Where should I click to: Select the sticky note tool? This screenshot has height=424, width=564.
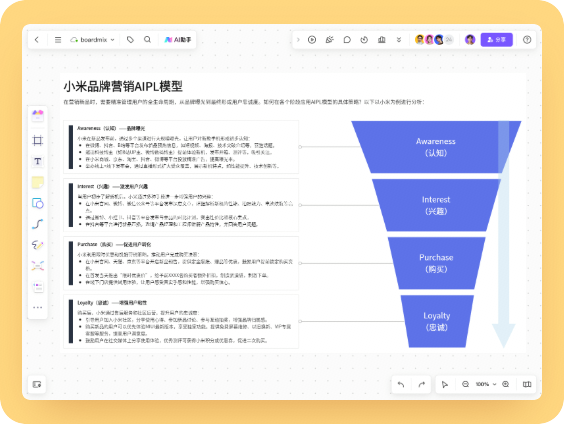click(38, 182)
